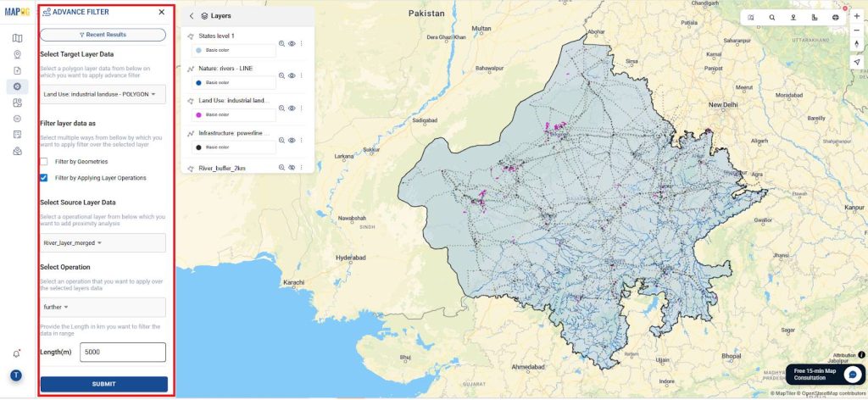Open more options for River_buffer_2km layer
Screen dimensions: 868x400
pos(302,167)
